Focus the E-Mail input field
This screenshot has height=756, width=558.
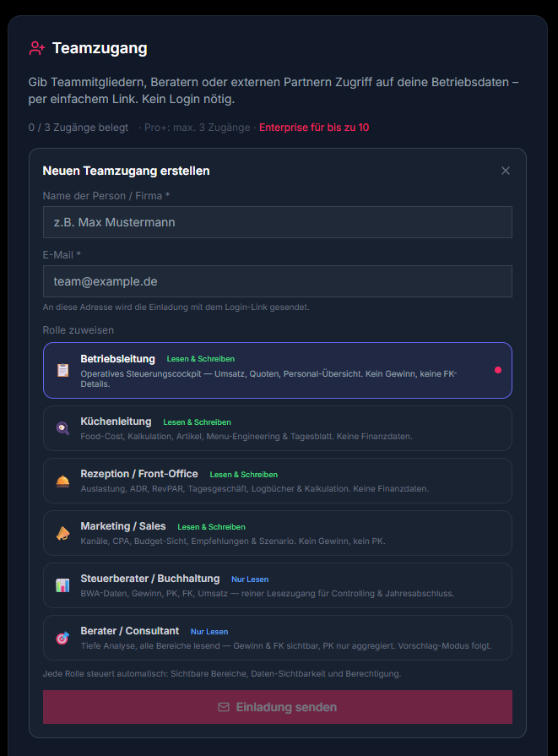[278, 281]
